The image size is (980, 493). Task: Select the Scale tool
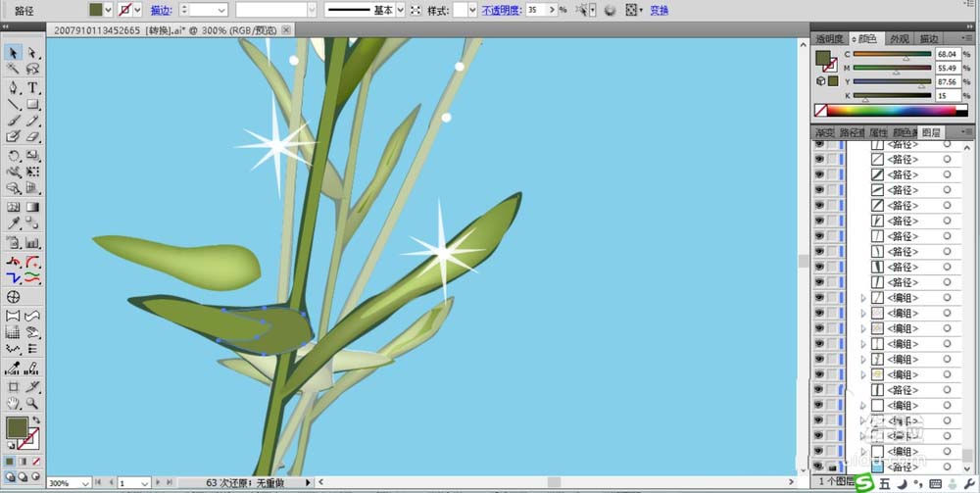(32, 156)
